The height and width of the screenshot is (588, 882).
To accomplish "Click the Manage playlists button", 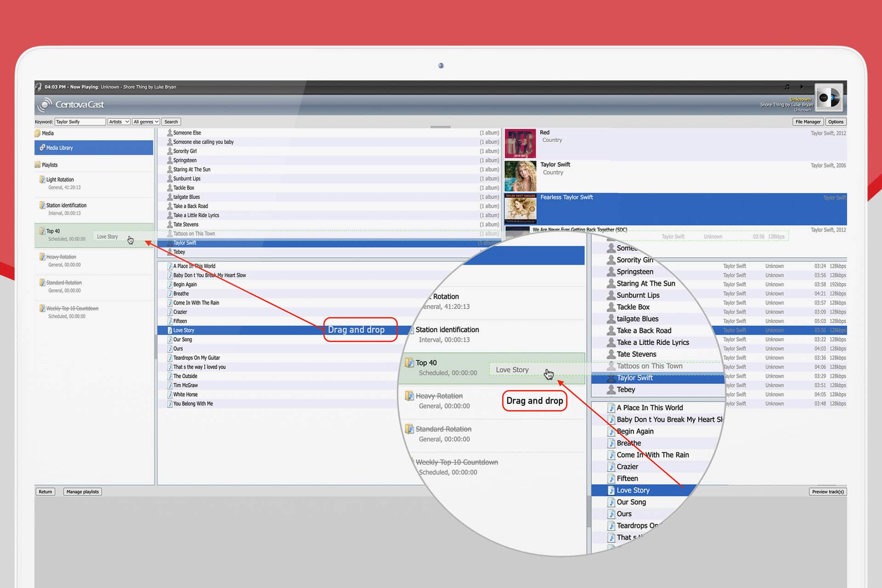I will pyautogui.click(x=83, y=492).
